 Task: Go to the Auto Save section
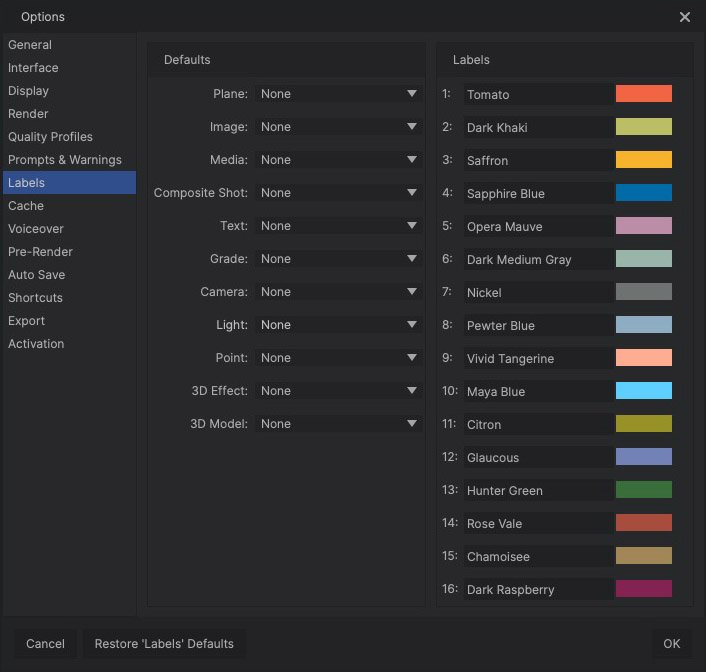(36, 275)
